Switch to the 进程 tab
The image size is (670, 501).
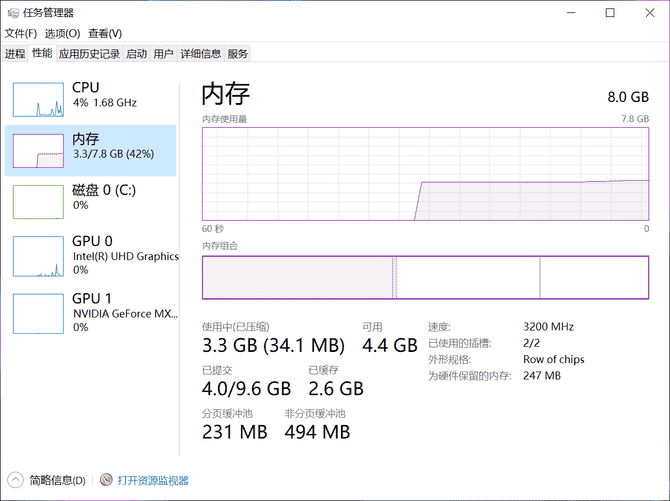point(15,54)
